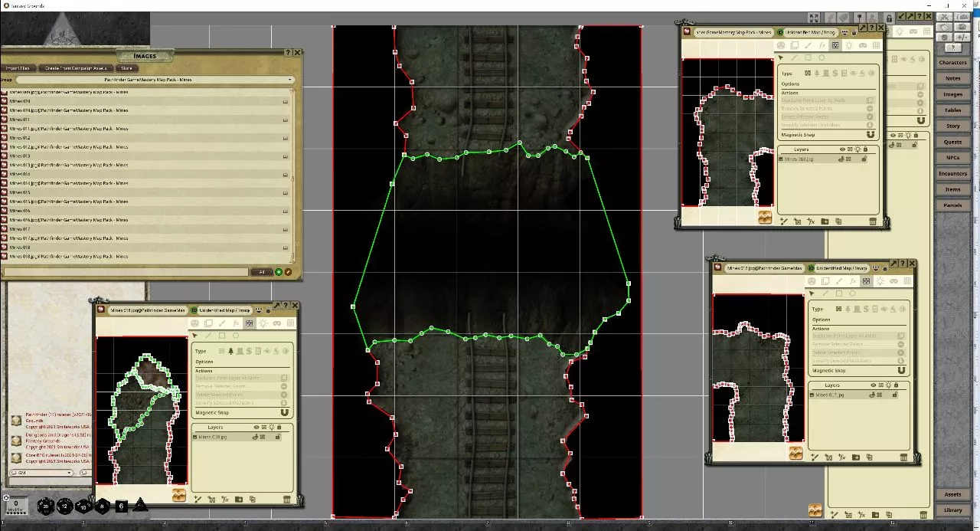Click the modifier box showing 0

click(15, 506)
